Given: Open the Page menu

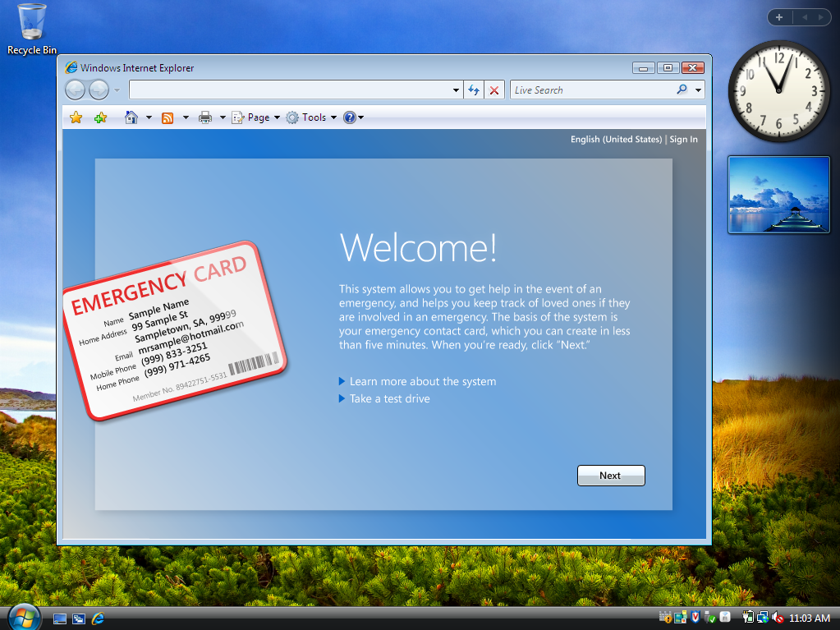Looking at the screenshot, I should [x=256, y=117].
